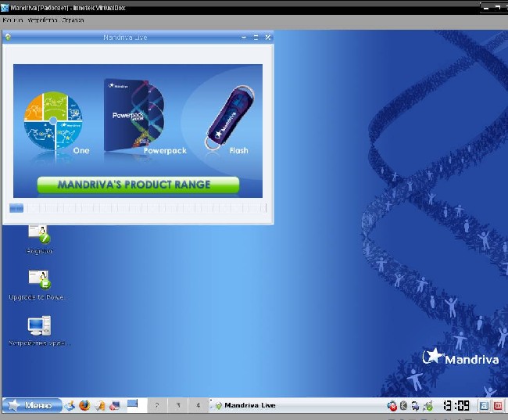Switch to virtual desktop 2
The width and height of the screenshot is (508, 420).
click(x=157, y=405)
